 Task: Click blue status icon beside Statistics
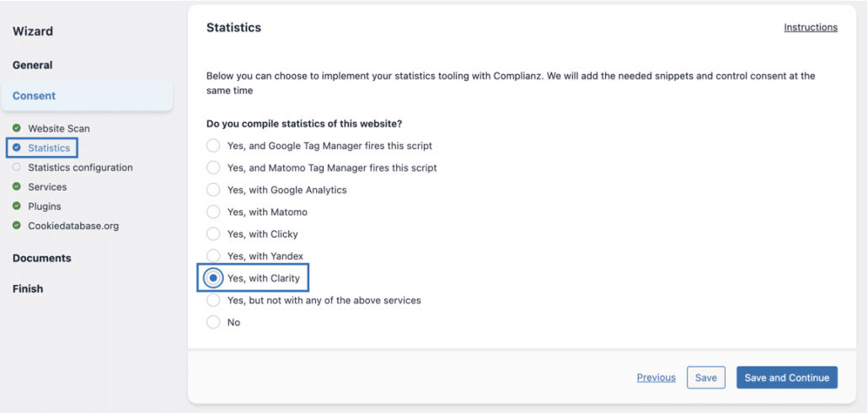17,147
